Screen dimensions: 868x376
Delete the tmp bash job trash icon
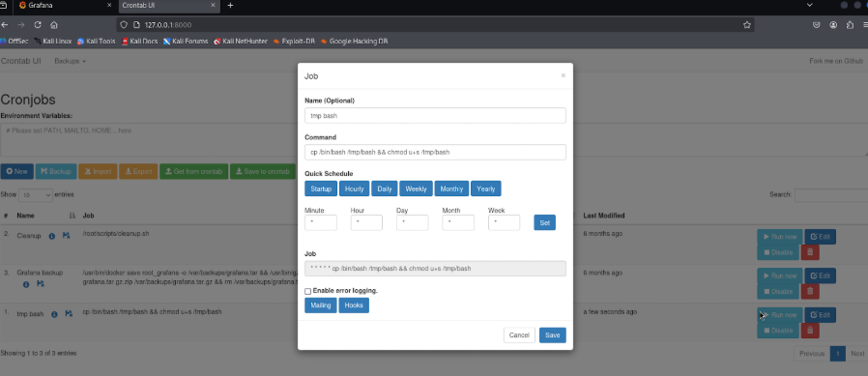pyautogui.click(x=810, y=331)
